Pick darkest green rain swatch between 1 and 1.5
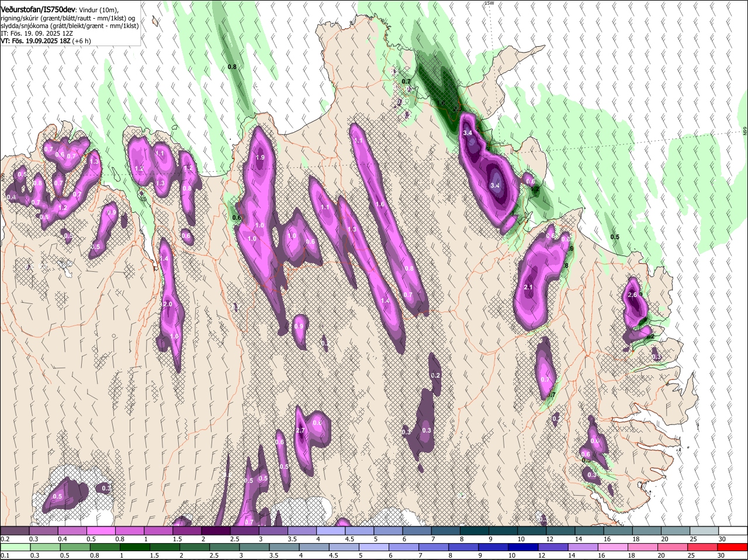Screen dimensions: 748x560 click(x=135, y=547)
